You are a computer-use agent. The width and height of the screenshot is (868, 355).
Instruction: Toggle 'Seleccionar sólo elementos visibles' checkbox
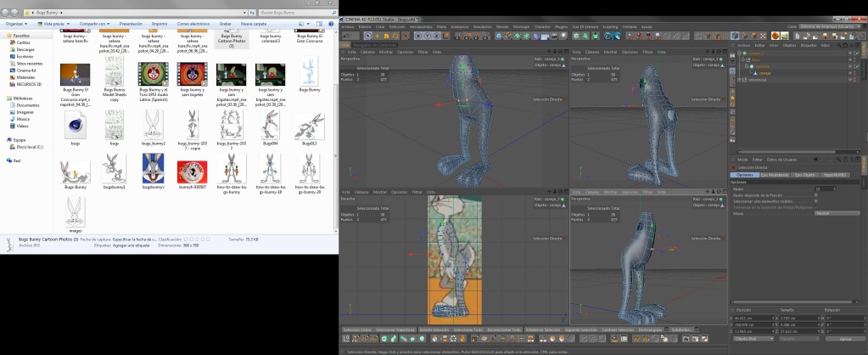(816, 201)
